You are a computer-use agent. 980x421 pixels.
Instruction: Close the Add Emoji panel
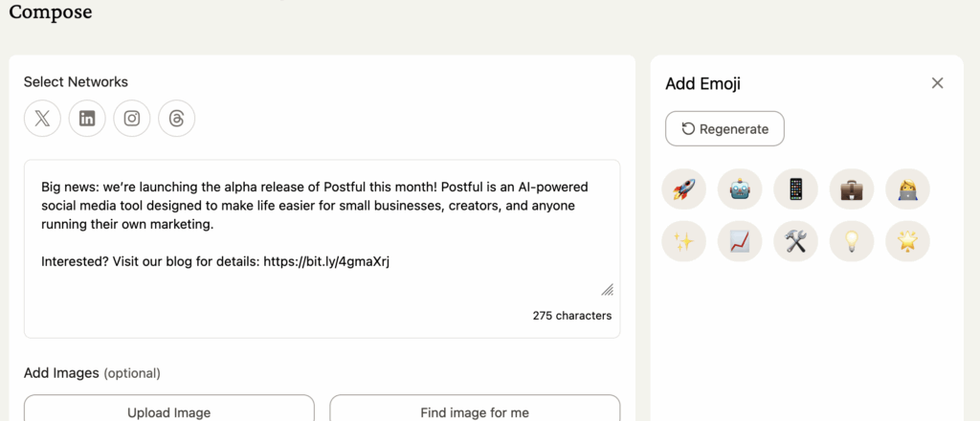(937, 83)
